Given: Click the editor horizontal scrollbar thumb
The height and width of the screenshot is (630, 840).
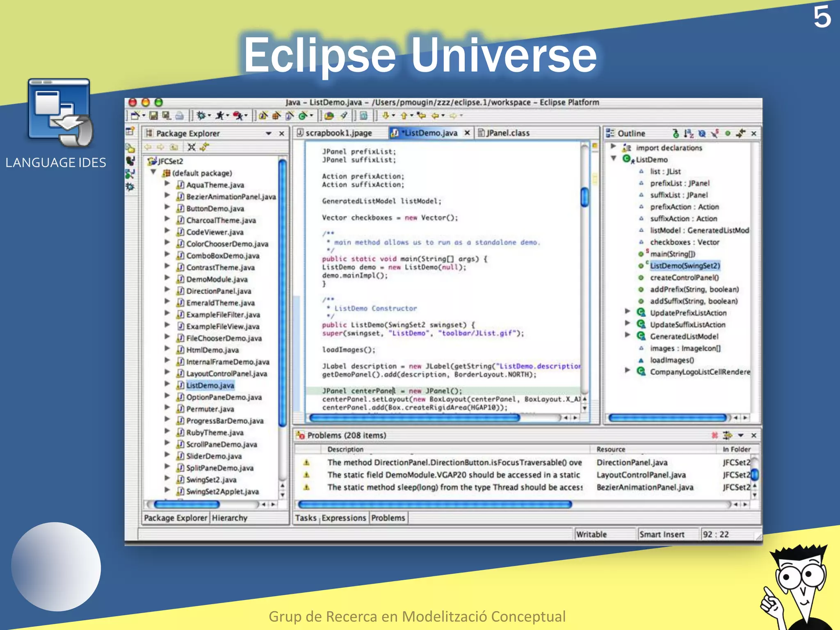Looking at the screenshot, I should coord(414,418).
